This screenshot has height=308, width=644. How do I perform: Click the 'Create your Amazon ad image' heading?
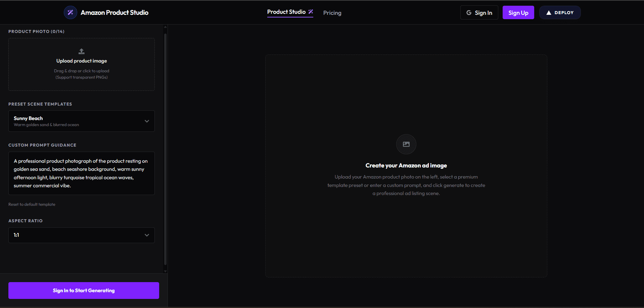click(x=406, y=165)
